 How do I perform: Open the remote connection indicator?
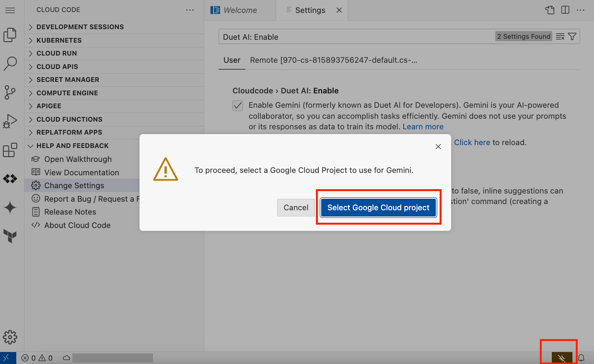[7, 357]
